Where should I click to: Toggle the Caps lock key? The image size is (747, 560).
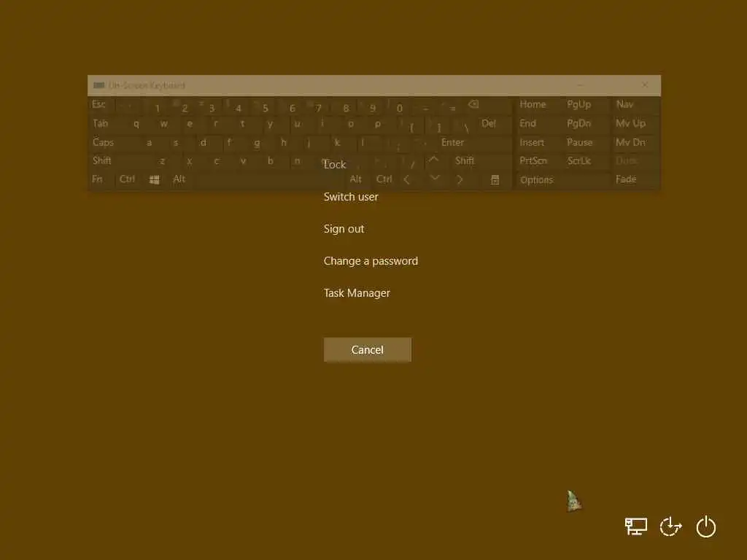click(103, 142)
